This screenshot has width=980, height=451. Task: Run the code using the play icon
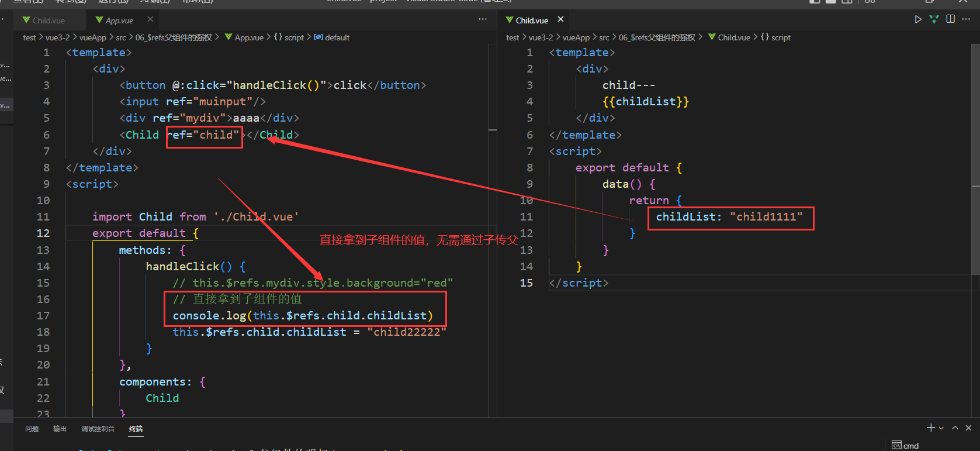(918, 19)
